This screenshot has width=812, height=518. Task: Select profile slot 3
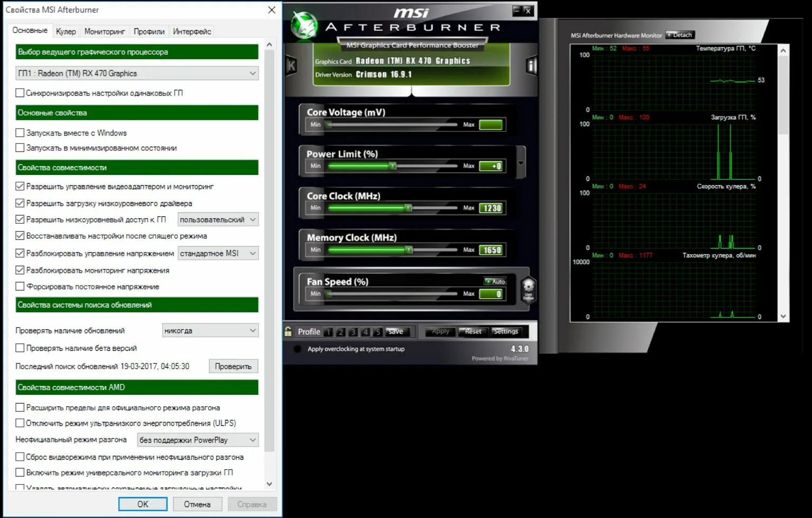pyautogui.click(x=353, y=332)
